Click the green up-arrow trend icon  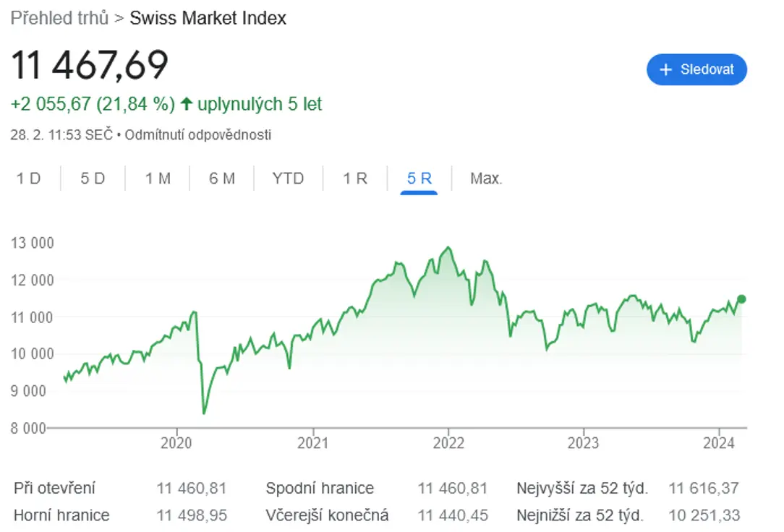click(187, 104)
